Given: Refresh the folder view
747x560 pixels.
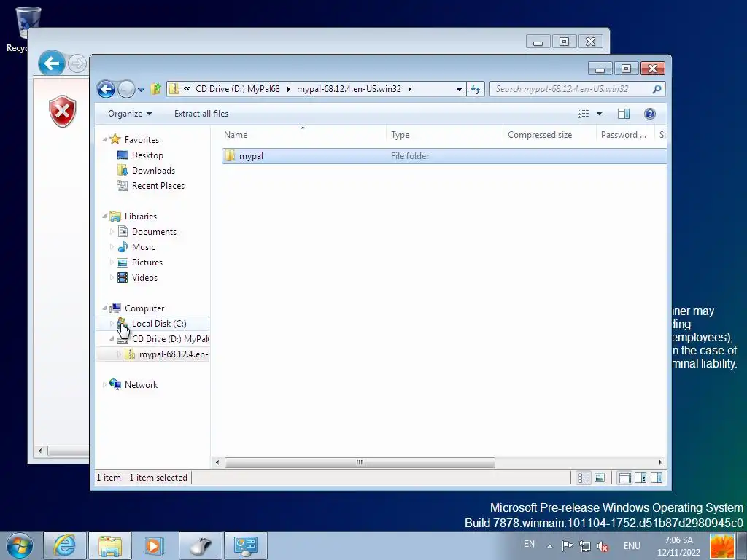Looking at the screenshot, I should [x=476, y=89].
